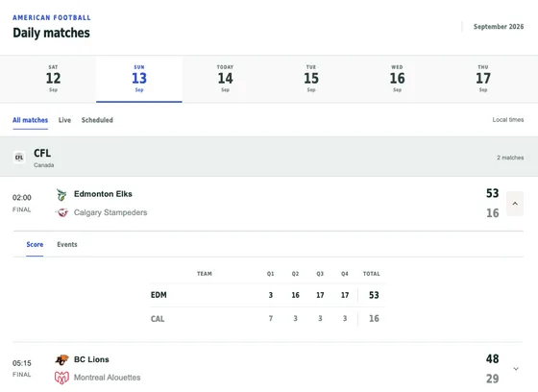Viewport: 538px width, 392px height.
Task: Click the 02:00 kickoff time
Action: point(21,198)
